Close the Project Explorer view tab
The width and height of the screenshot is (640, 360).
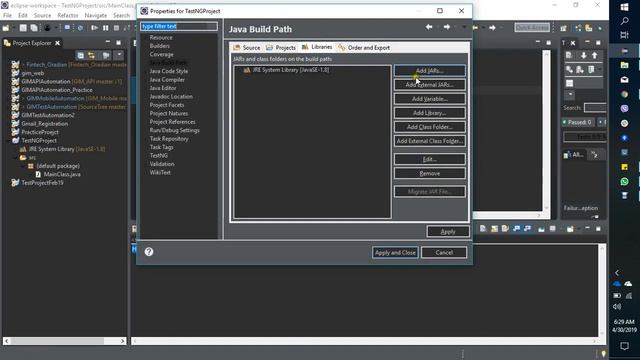(58, 43)
